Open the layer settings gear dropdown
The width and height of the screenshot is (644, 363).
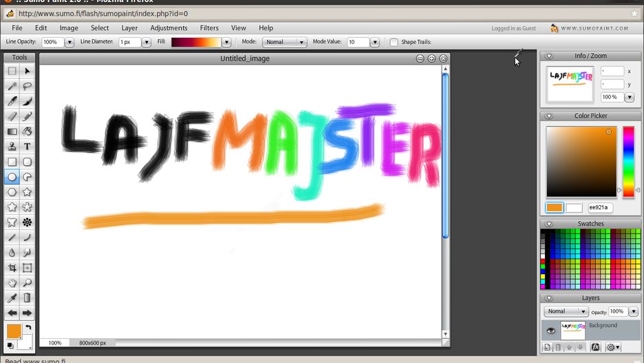click(x=613, y=347)
